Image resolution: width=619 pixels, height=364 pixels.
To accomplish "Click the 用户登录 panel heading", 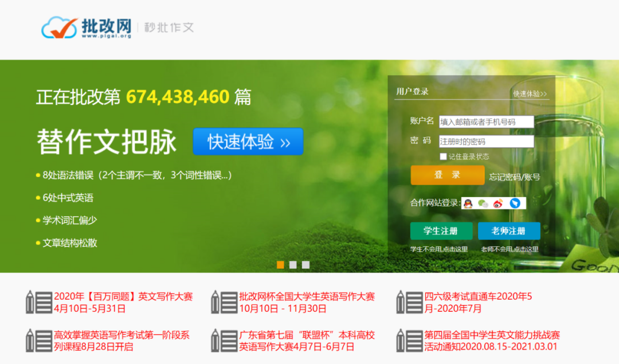I will point(413,92).
